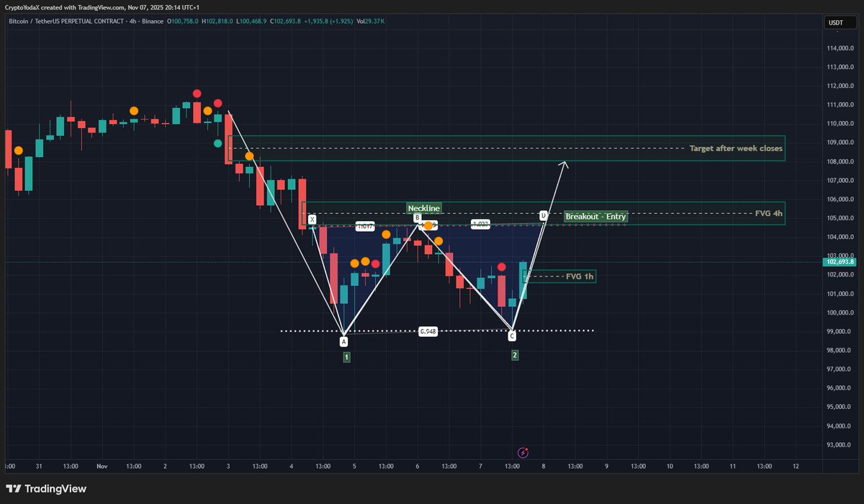864x504 pixels.
Task: Click the 105,000.0 price axis label
Action: [x=840, y=218]
